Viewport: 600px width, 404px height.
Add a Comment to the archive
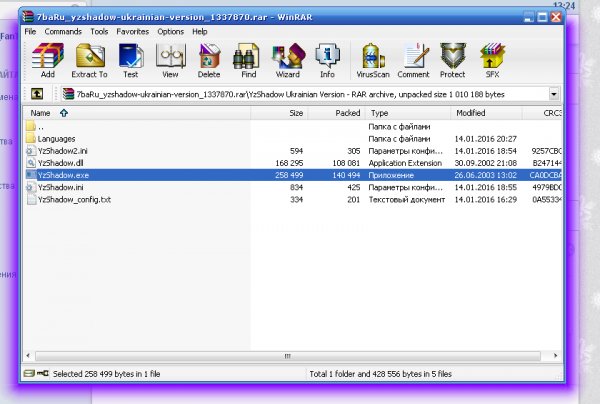[x=413, y=61]
